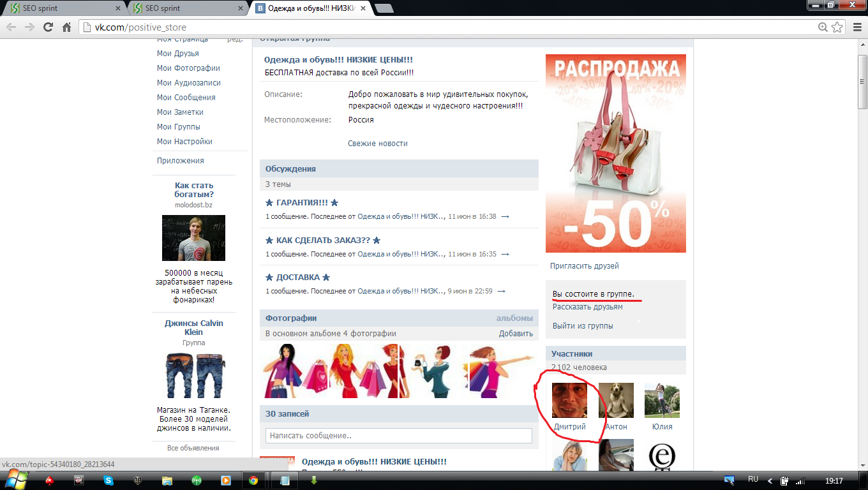
Task: Open Мои Настройки in the left menu
Action: click(x=184, y=142)
